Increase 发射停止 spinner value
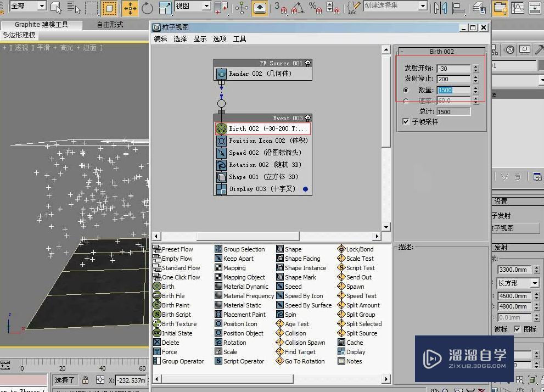 pyautogui.click(x=475, y=77)
